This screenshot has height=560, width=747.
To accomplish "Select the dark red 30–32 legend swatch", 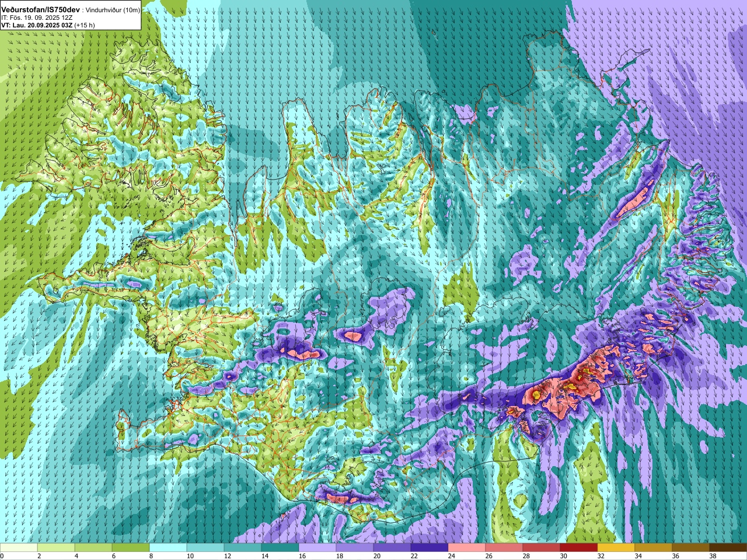I will pos(579,548).
